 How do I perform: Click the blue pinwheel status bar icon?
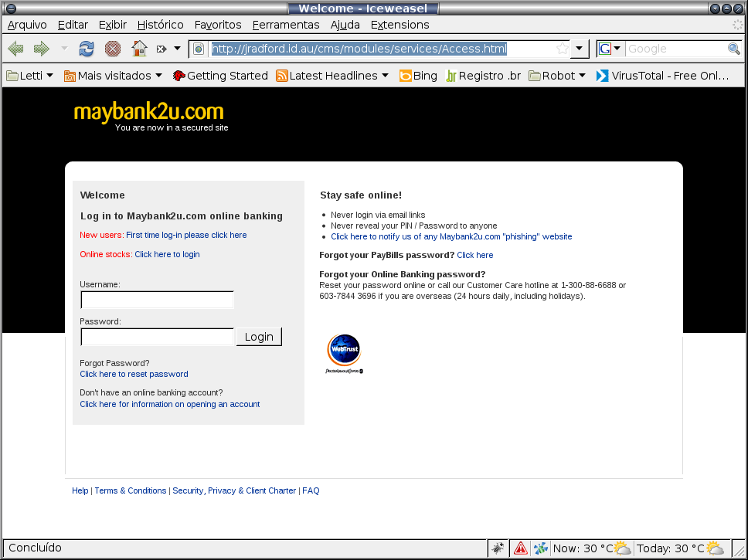(x=540, y=548)
